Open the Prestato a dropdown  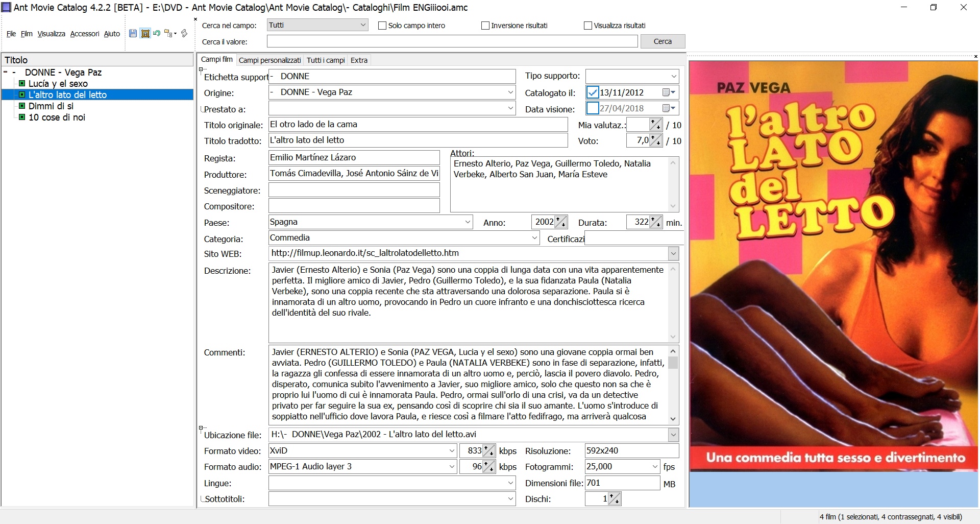coord(510,108)
